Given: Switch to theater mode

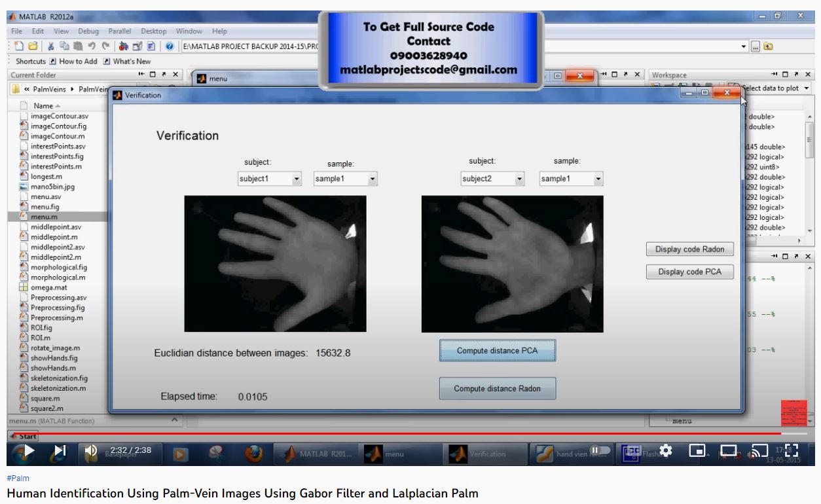Looking at the screenshot, I should click(x=729, y=450).
